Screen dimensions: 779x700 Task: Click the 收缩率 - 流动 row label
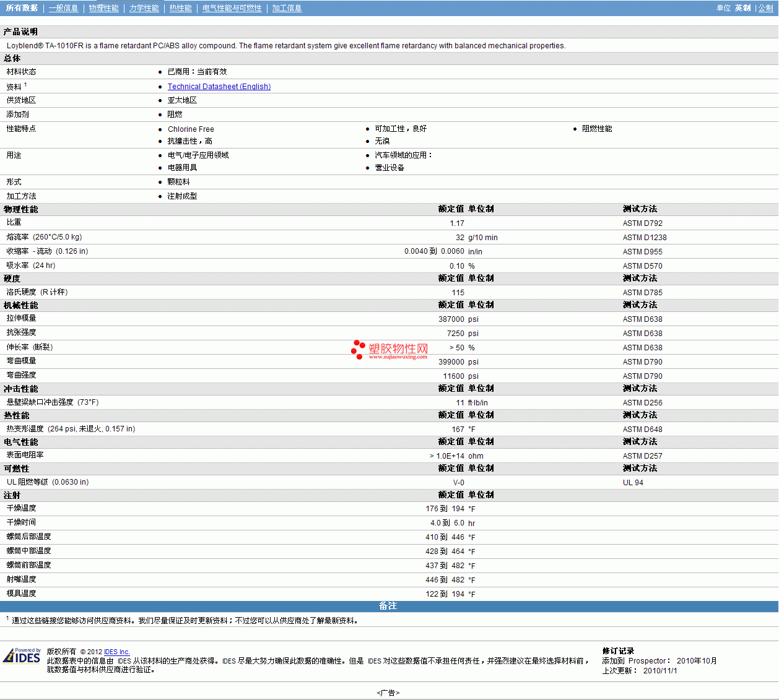47,251
